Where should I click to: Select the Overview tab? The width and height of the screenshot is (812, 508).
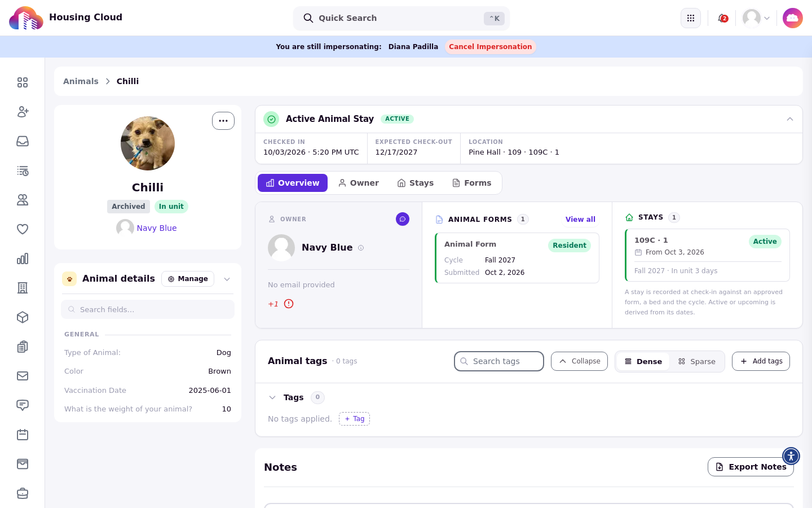(293, 183)
